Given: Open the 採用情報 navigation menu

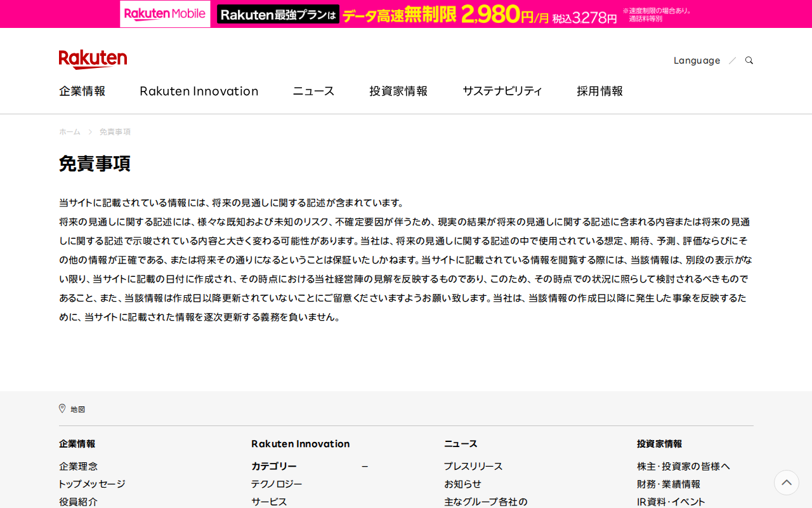Looking at the screenshot, I should (599, 91).
